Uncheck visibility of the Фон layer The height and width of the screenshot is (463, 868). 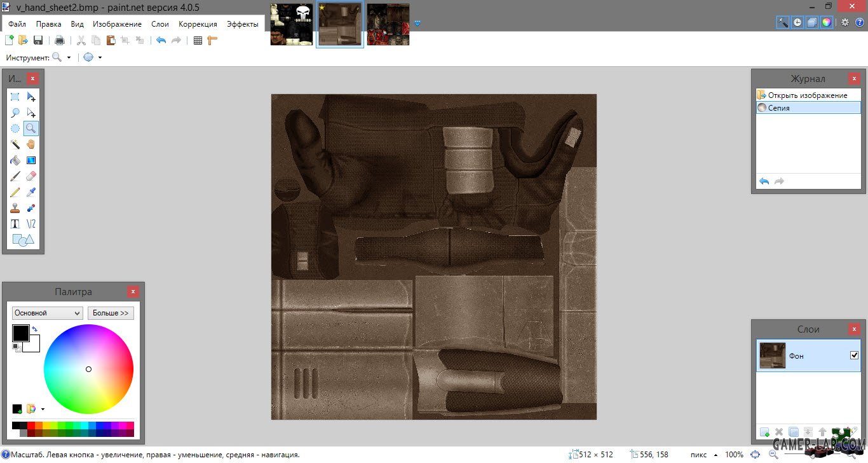coord(854,356)
